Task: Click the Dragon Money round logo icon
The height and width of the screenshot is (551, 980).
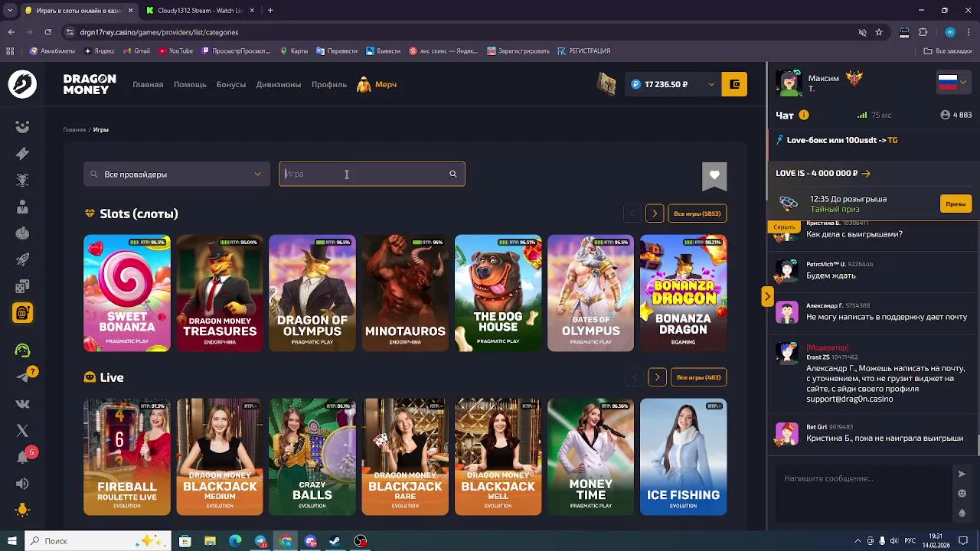Action: (22, 84)
